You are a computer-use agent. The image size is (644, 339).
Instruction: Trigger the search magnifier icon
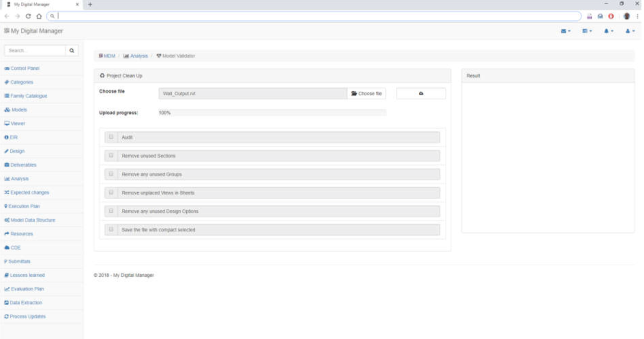pyautogui.click(x=72, y=50)
